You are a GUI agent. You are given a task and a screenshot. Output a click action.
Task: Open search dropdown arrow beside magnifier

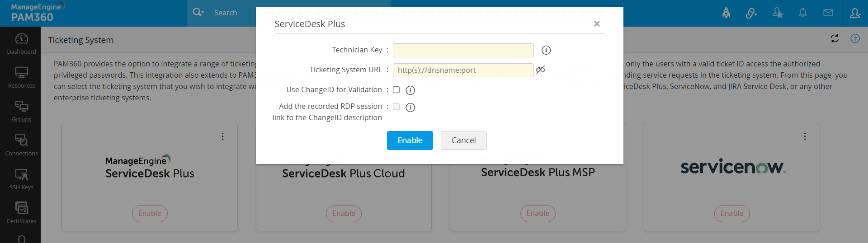pyautogui.click(x=203, y=13)
